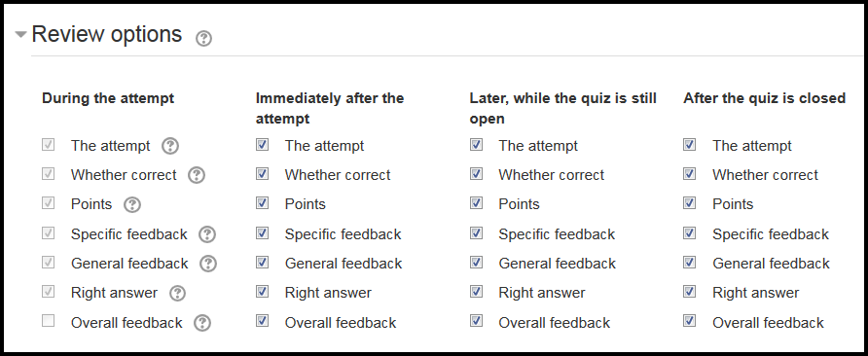This screenshot has height=356, width=868.
Task: Toggle Whether correct under Immediately after the attempt
Action: 263,174
